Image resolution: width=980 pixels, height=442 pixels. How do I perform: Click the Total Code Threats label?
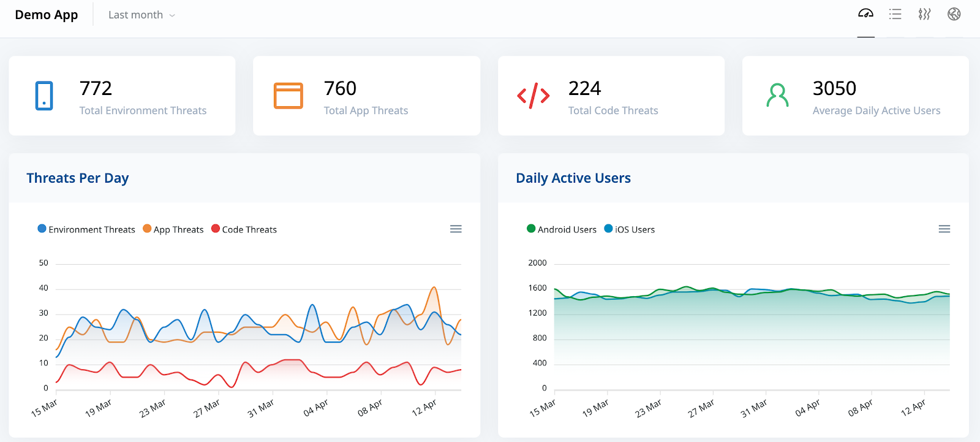pyautogui.click(x=613, y=110)
